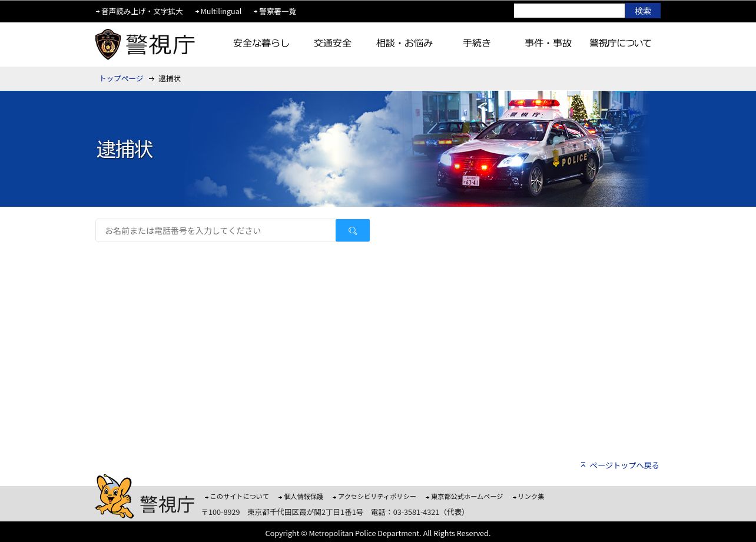Click the police car banner image
Screen dimensions: 756x542
point(530,148)
